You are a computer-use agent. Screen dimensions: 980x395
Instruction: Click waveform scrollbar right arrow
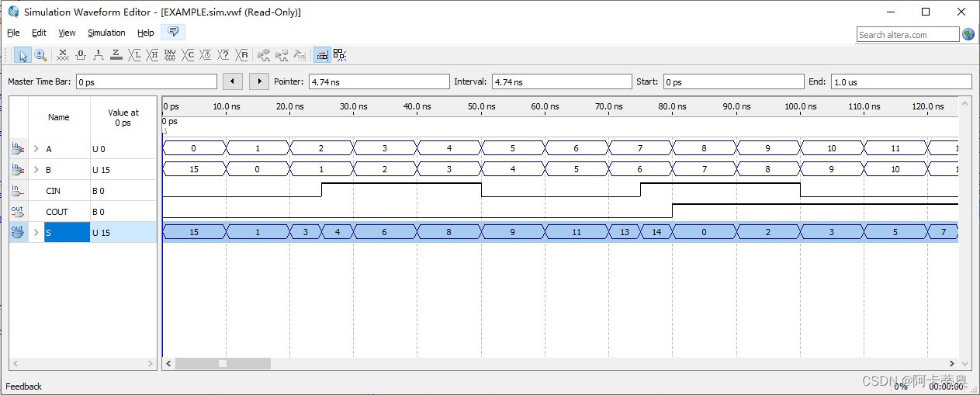(x=952, y=363)
